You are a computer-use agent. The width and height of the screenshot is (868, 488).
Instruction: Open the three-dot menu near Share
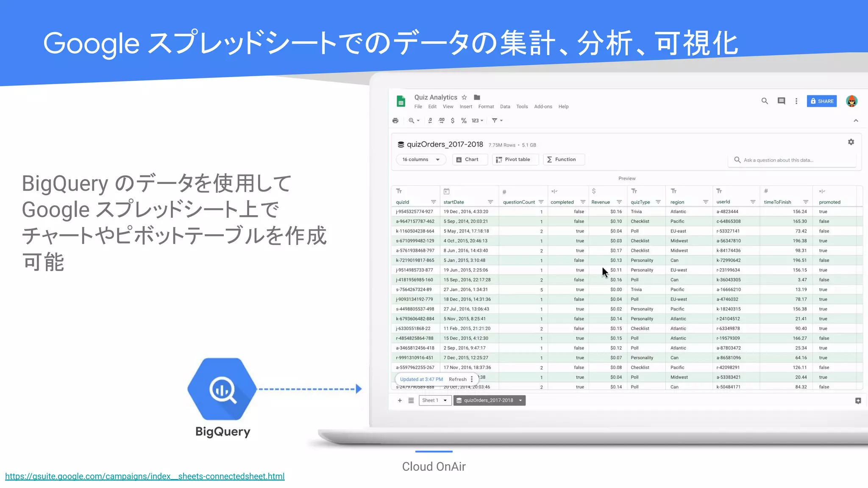tap(796, 101)
